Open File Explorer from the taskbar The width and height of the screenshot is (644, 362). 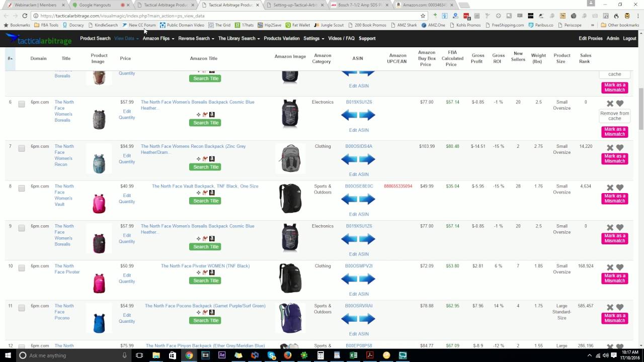pos(156,355)
